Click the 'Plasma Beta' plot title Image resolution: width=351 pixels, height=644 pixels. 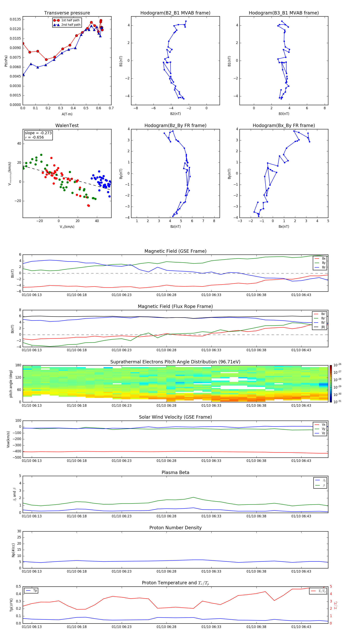click(175, 473)
